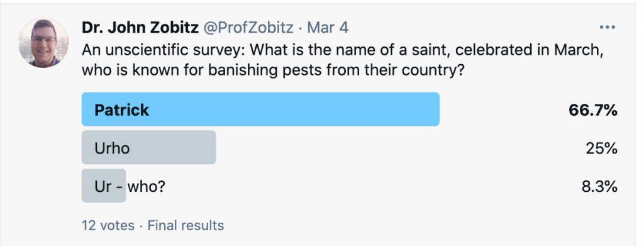Click the 66.7% result figure
644x246 pixels.
pos(593,109)
